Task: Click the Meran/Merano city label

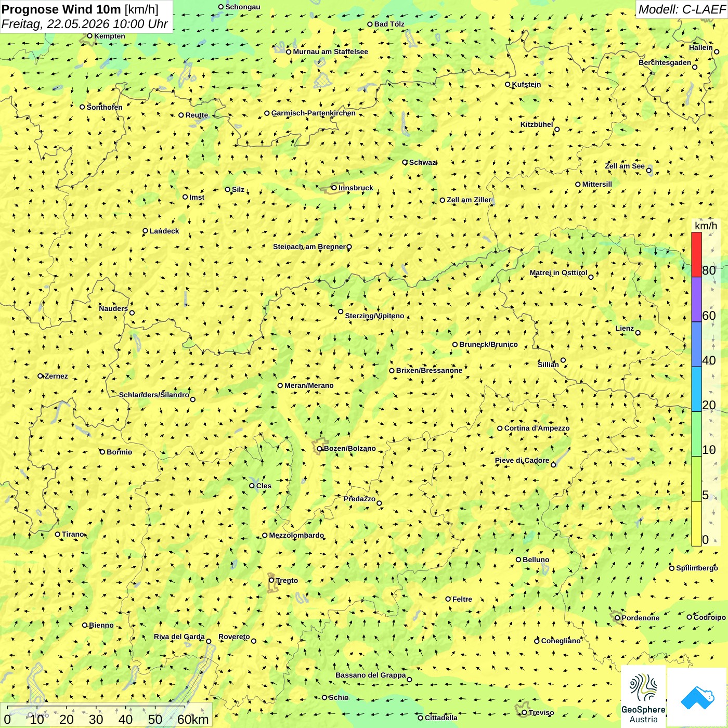Action: 309,385
